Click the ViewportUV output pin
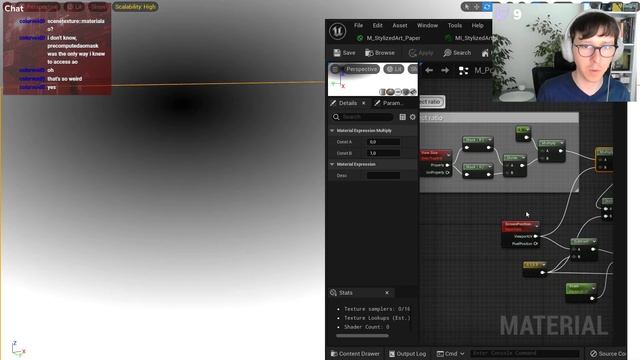Screen dimensions: 640x360 pyautogui.click(x=536, y=236)
